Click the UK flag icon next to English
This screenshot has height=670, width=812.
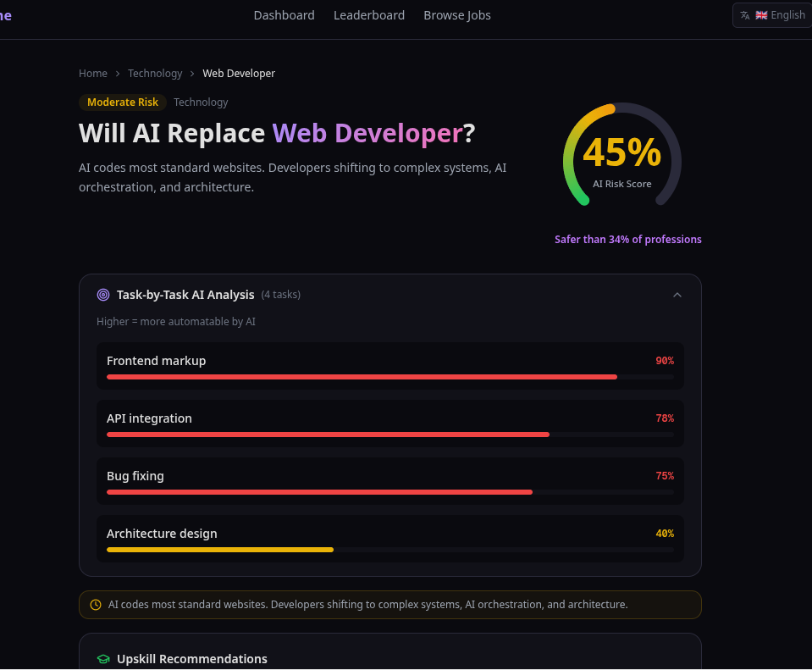tap(760, 14)
